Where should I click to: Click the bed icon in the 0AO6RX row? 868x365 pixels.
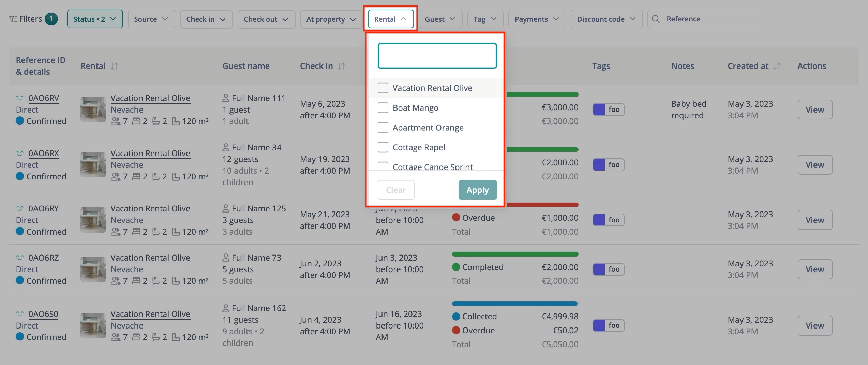[136, 176]
